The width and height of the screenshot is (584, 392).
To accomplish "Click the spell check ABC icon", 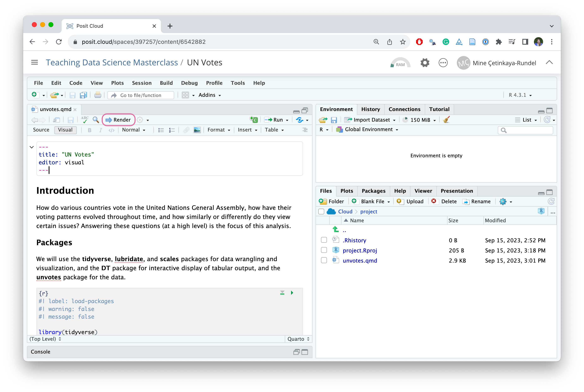I will coord(85,120).
